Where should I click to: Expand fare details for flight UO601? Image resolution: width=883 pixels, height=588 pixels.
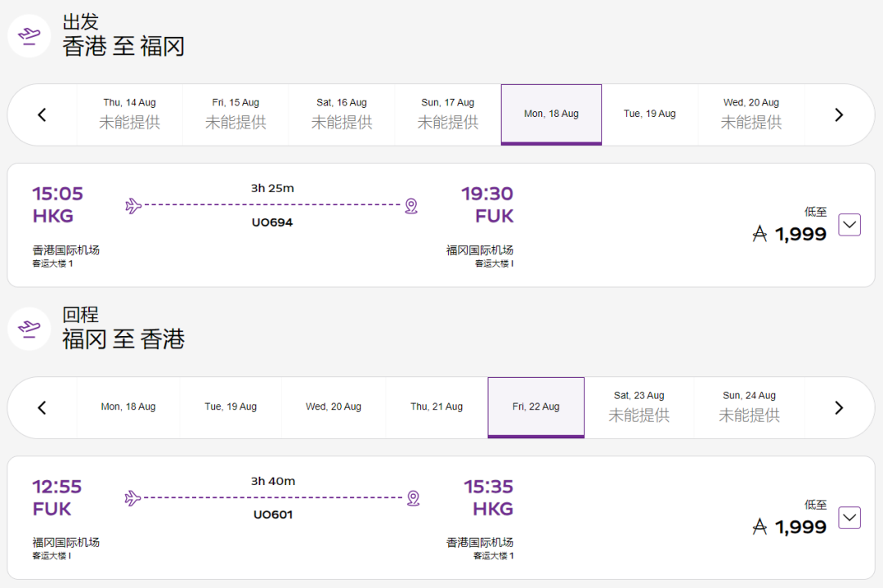pos(849,518)
